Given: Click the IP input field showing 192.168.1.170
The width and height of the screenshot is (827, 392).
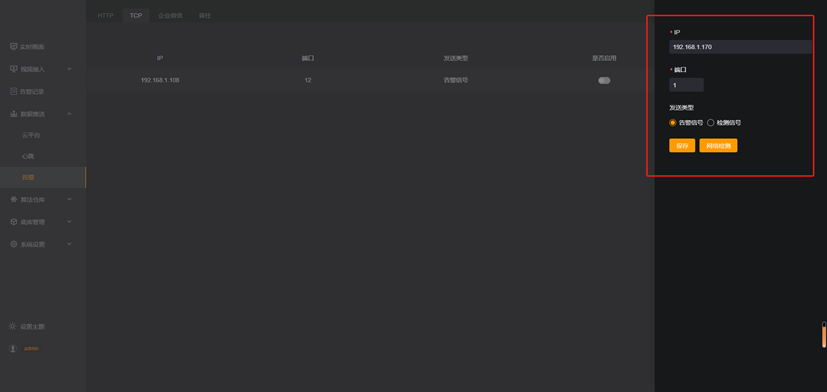Looking at the screenshot, I should pyautogui.click(x=741, y=47).
